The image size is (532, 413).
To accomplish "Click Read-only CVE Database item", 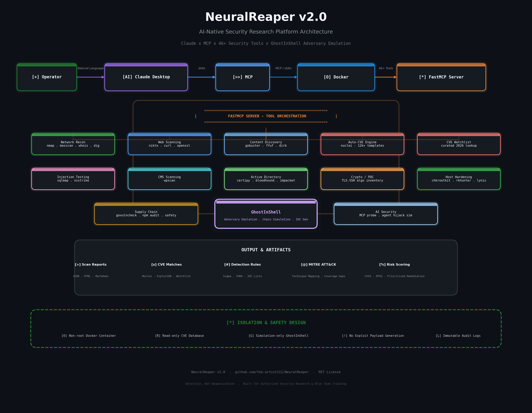I will tap(180, 336).
